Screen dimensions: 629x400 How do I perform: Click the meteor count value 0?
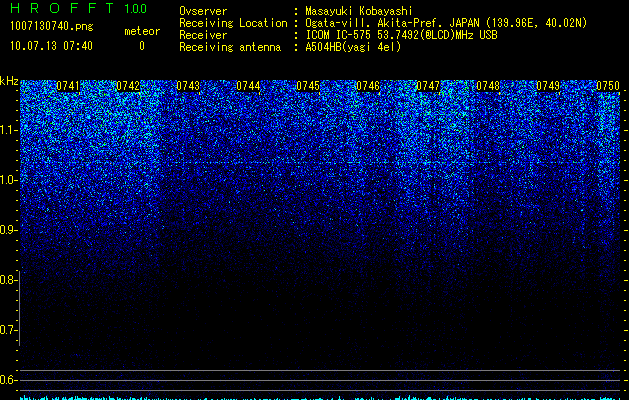(x=142, y=46)
